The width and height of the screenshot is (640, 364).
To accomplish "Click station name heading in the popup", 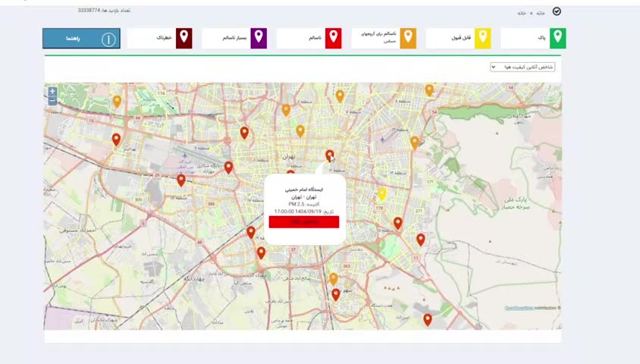I will coord(304,189).
